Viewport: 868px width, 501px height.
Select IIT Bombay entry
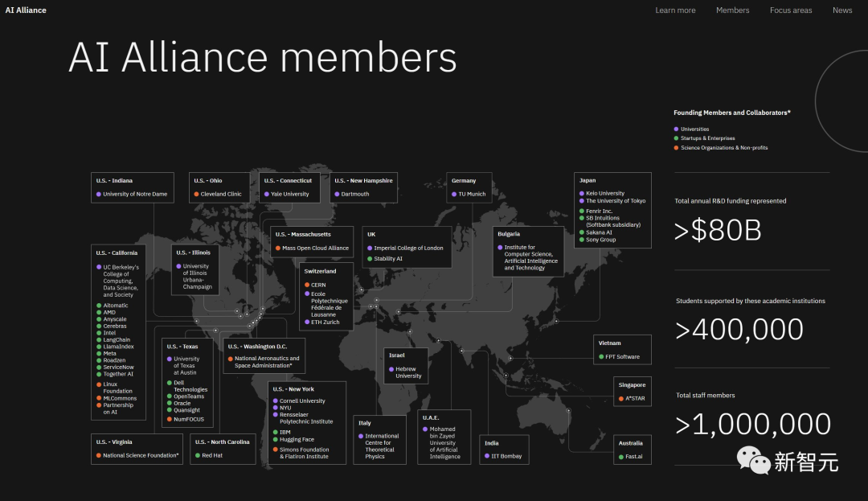(503, 456)
